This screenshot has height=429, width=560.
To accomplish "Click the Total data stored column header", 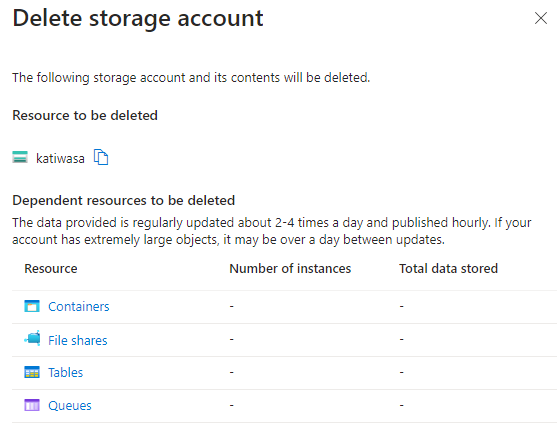I will (x=448, y=269).
